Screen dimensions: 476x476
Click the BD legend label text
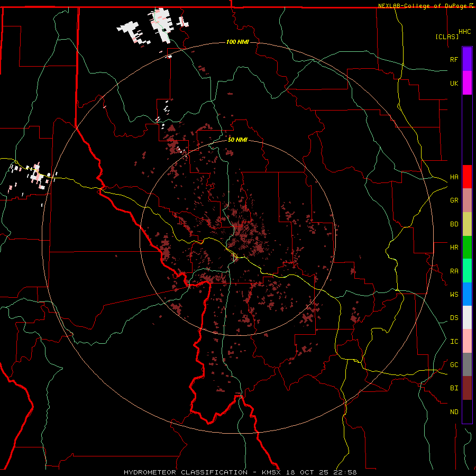(x=454, y=224)
